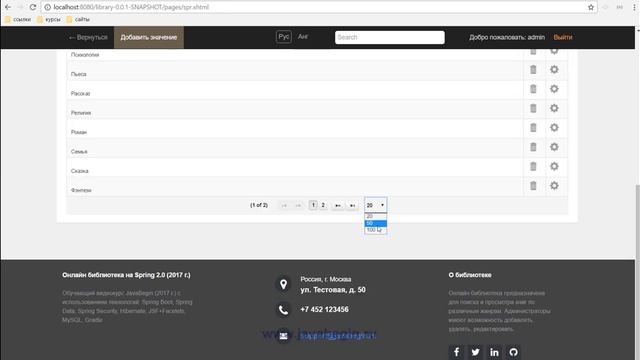Open the Facebook footer icon
The image size is (640, 360).
[x=456, y=352]
